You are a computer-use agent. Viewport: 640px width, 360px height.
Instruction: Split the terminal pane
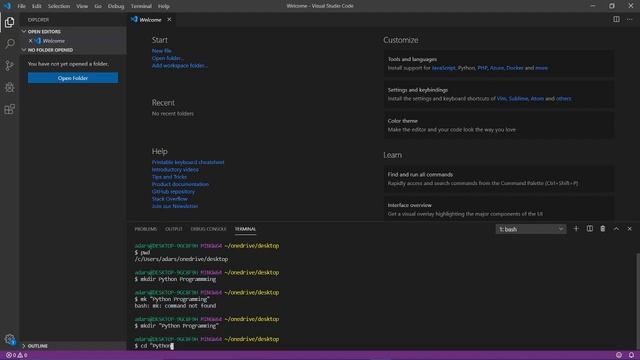pyautogui.click(x=589, y=229)
